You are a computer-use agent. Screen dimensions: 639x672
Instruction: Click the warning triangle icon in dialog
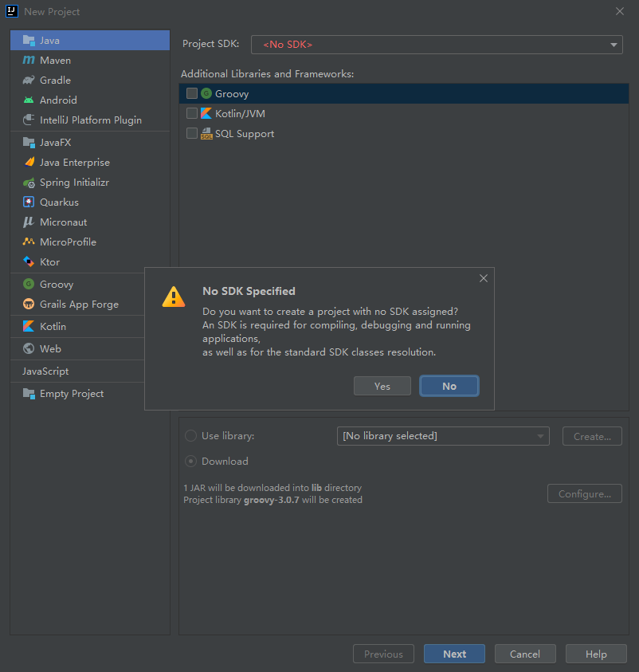tap(174, 297)
